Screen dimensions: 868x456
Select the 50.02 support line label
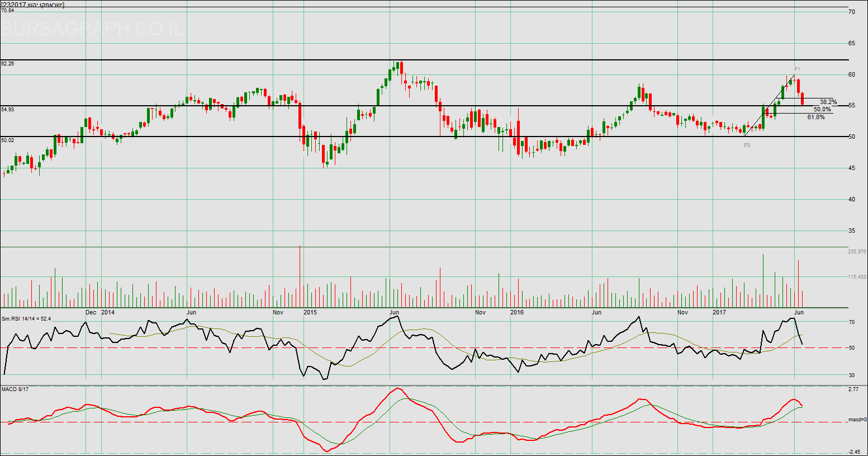(8, 140)
